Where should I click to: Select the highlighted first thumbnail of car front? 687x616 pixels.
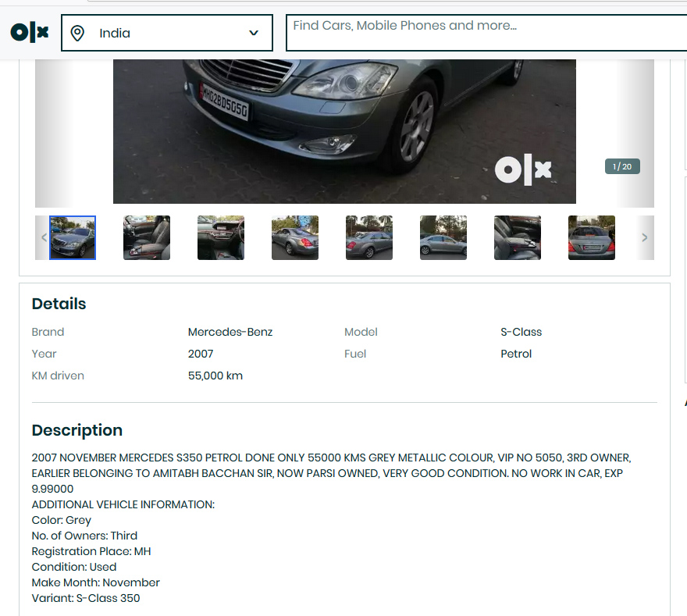click(x=73, y=237)
